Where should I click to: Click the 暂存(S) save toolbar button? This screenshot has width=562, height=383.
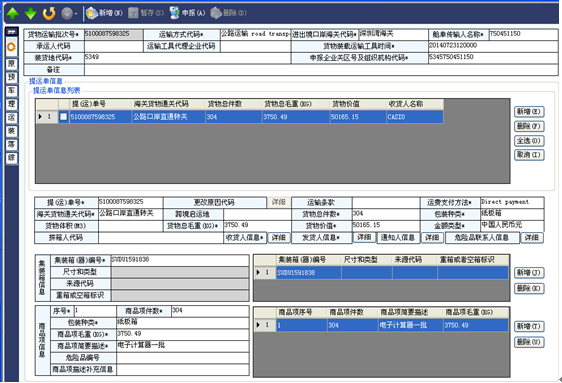tap(146, 13)
